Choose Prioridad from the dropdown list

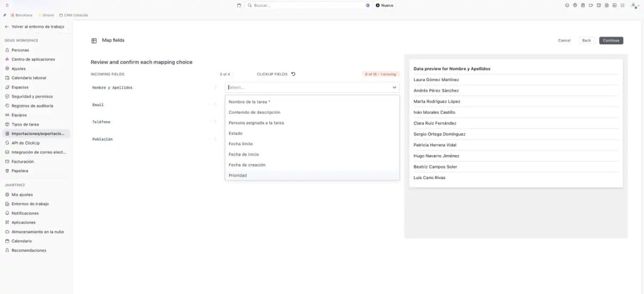pyautogui.click(x=312, y=175)
